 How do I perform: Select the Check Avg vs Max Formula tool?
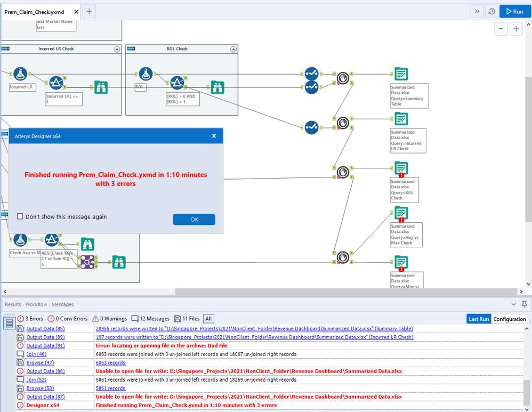[x=20, y=240]
